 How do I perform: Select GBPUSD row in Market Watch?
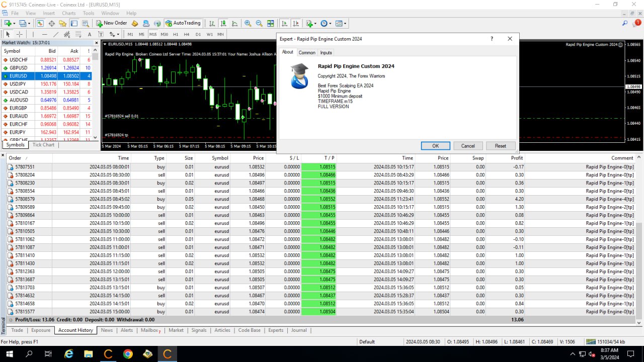click(19, 68)
